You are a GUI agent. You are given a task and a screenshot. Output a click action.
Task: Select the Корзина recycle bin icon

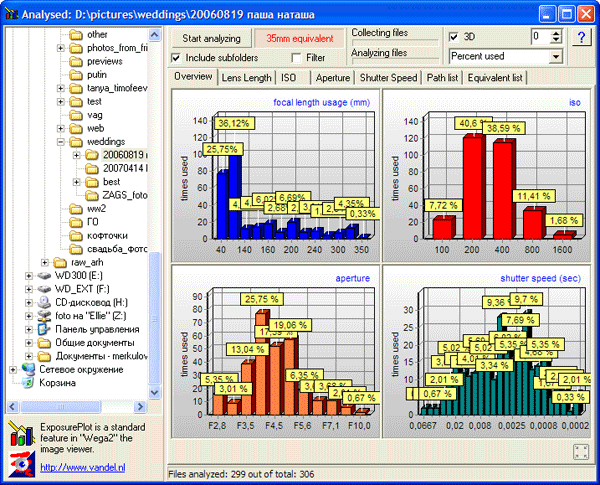(28, 383)
